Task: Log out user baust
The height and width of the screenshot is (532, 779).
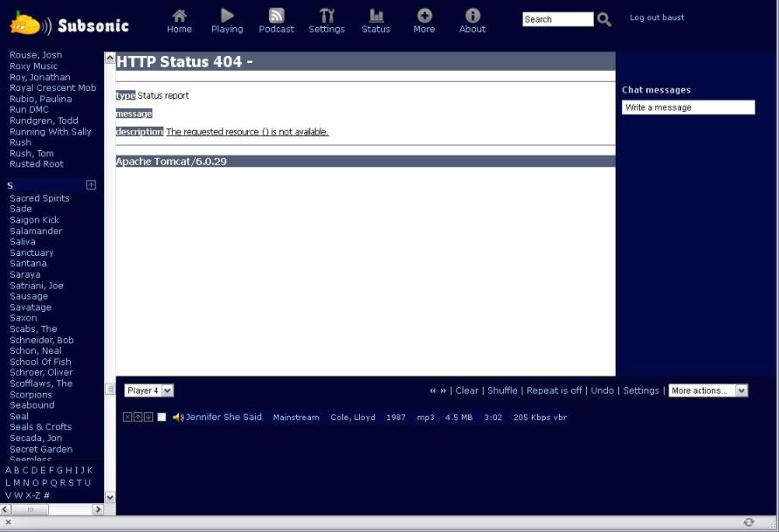Action: 657,17
